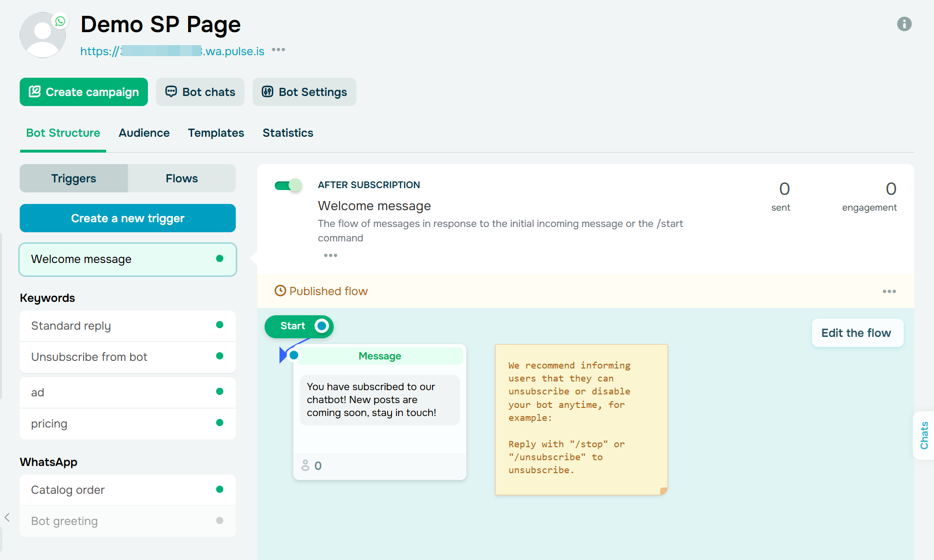
Task: Click the subscriber count icon in Message block
Action: coord(305,465)
